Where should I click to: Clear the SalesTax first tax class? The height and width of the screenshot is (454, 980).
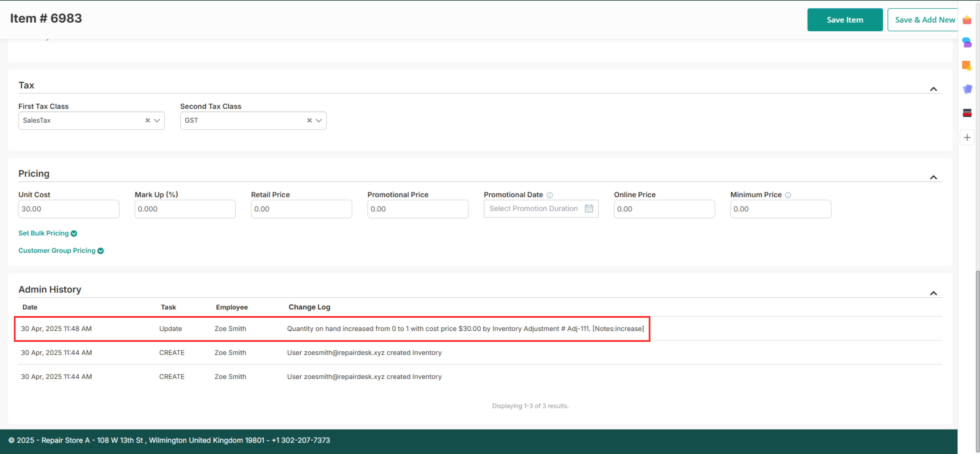point(148,120)
